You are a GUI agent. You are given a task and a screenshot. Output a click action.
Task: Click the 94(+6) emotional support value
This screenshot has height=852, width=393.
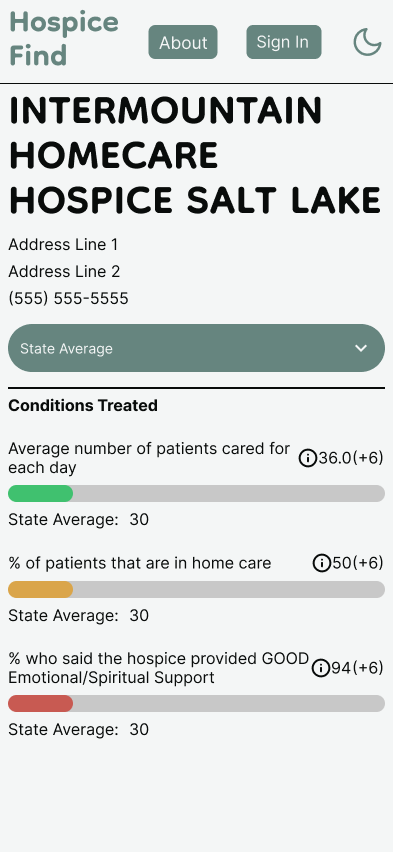(x=357, y=668)
